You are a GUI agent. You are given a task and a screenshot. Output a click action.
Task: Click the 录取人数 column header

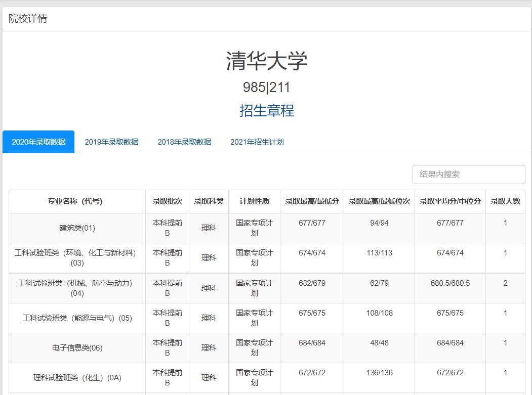click(505, 201)
